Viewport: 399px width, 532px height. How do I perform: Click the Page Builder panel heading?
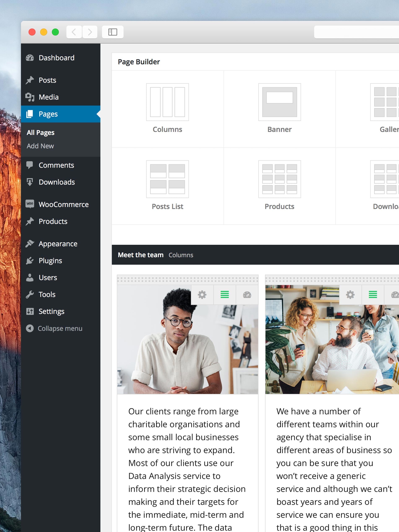pyautogui.click(x=139, y=62)
